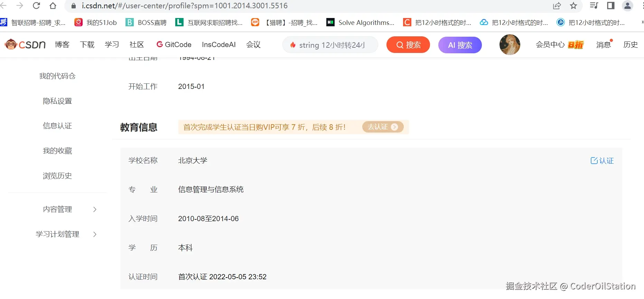This screenshot has width=644, height=299.
Task: Select 隐私设置 in the sidebar
Action: click(57, 101)
